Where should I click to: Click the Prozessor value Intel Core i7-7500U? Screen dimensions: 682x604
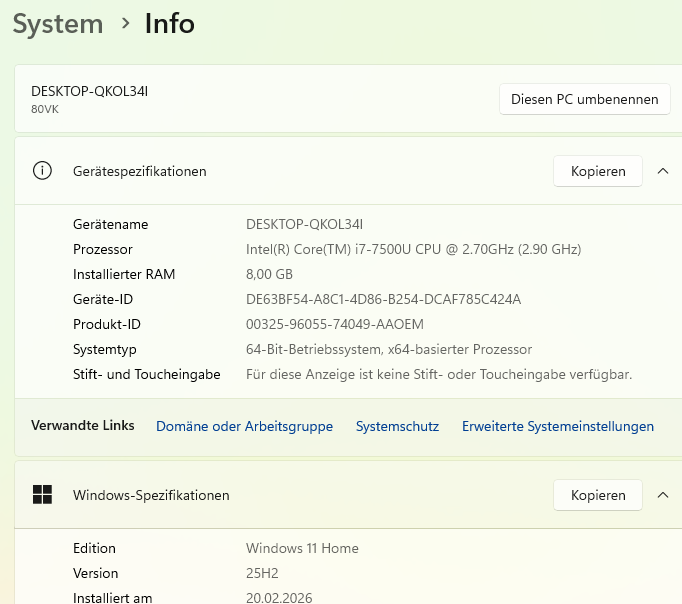tap(413, 249)
